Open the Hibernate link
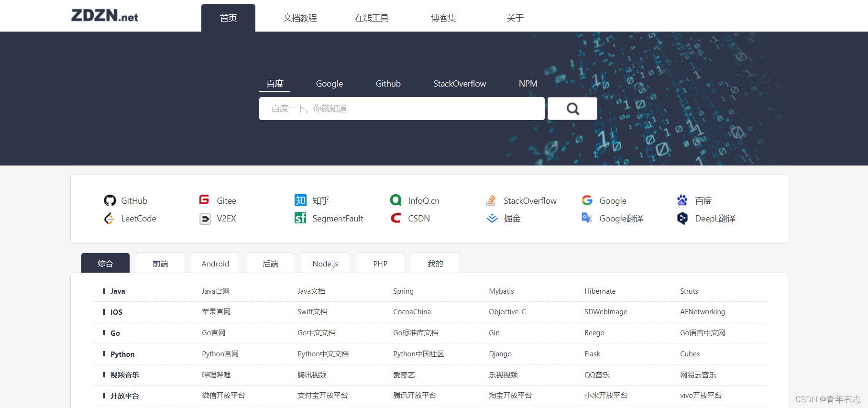 coord(600,291)
